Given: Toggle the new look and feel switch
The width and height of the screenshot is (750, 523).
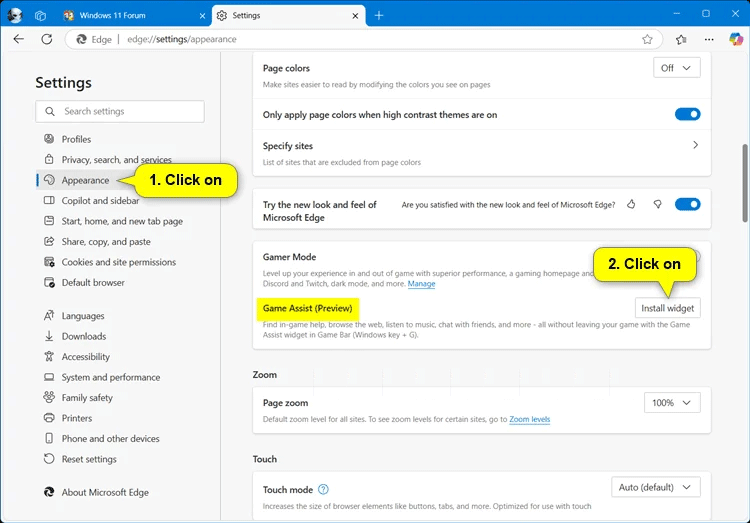Looking at the screenshot, I should (x=687, y=204).
